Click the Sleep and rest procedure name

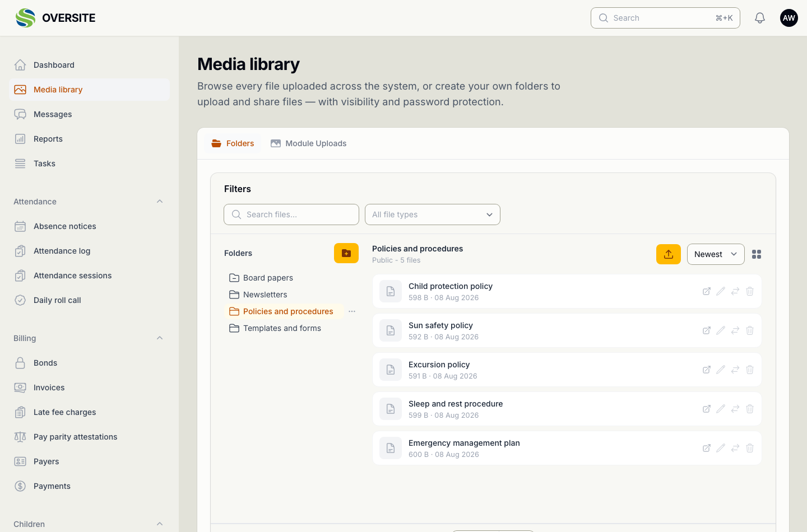(456, 404)
